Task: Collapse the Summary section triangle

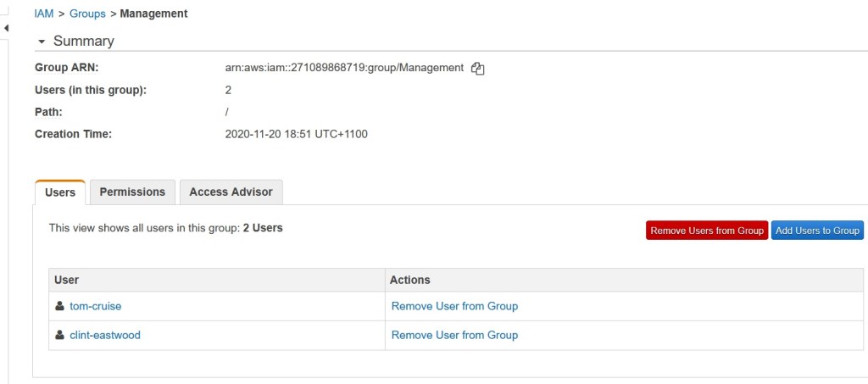Action: point(40,42)
